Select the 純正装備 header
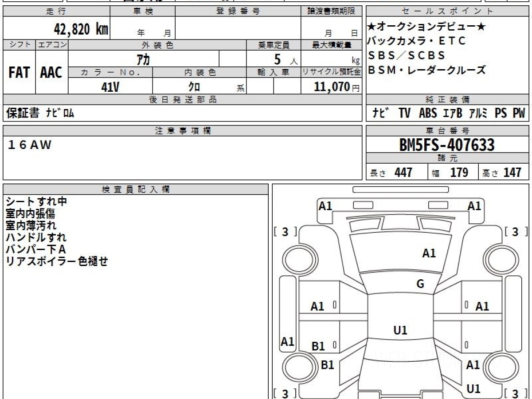This screenshot has width=532, height=399. click(x=448, y=100)
